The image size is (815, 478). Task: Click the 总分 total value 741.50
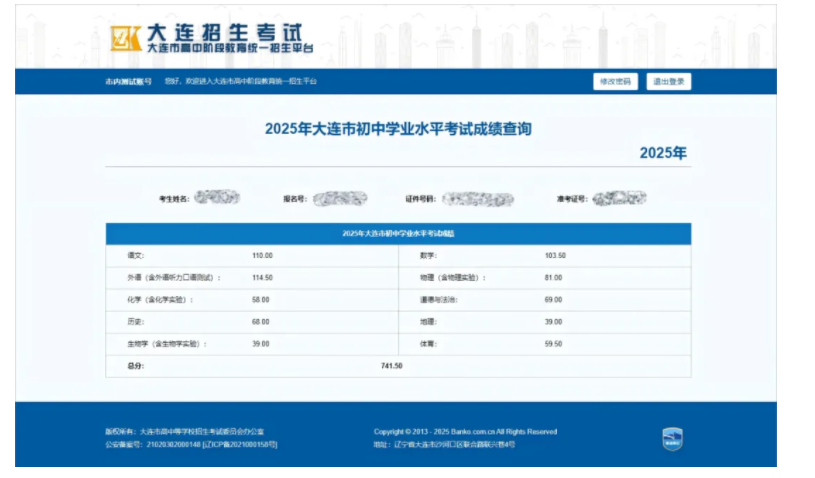(x=390, y=366)
